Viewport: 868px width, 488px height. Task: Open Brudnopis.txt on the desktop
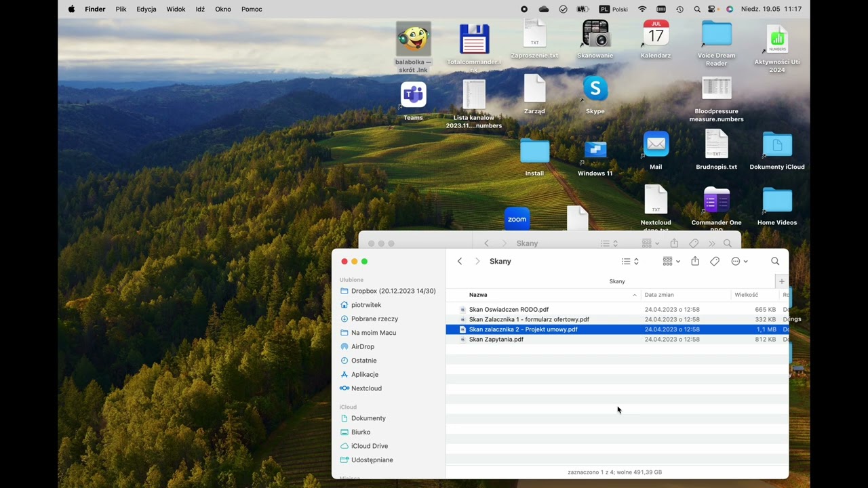(717, 144)
